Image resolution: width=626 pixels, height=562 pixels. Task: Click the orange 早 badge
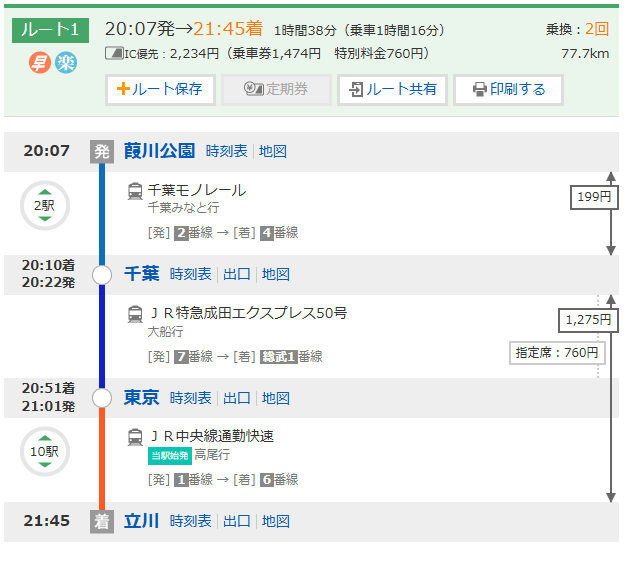(x=40, y=63)
